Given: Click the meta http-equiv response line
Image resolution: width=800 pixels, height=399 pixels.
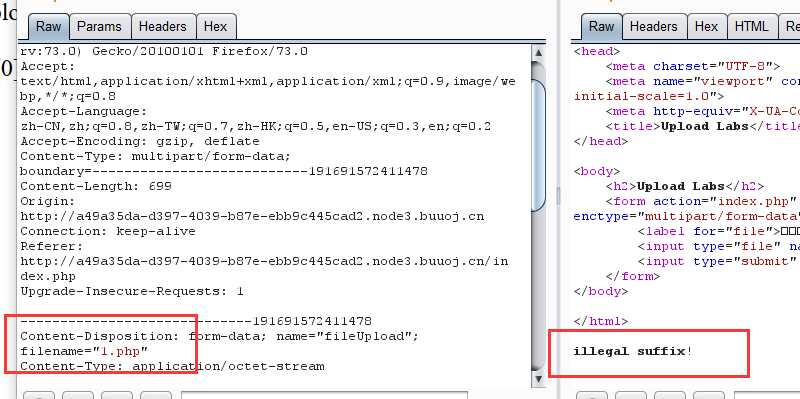Looking at the screenshot, I should click(x=703, y=111).
